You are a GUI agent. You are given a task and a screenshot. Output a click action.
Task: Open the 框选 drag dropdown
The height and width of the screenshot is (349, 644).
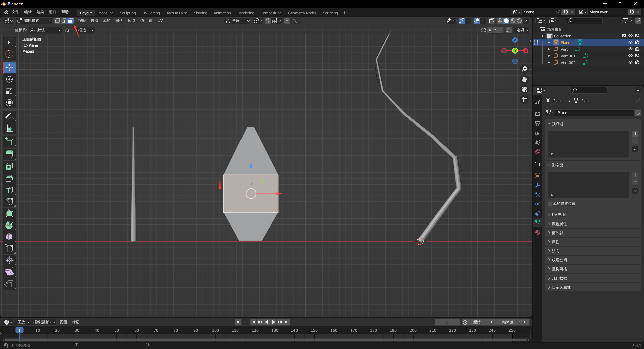86,30
